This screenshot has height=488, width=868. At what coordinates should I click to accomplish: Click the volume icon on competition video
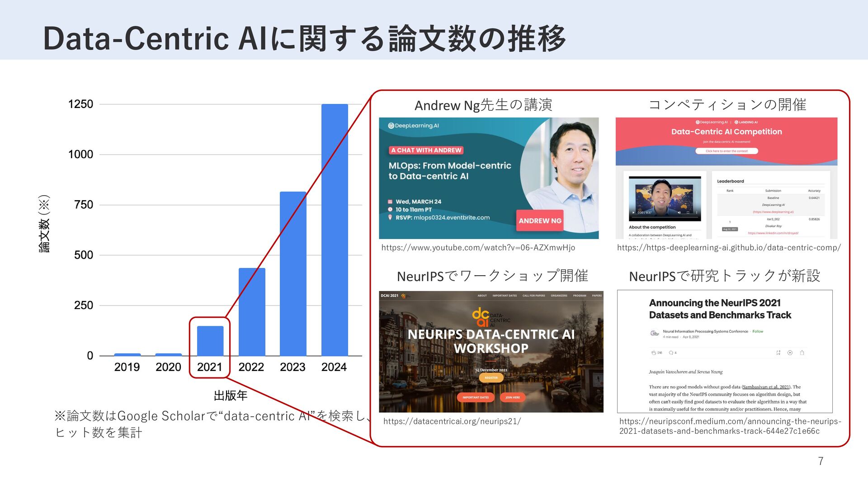tap(679, 212)
